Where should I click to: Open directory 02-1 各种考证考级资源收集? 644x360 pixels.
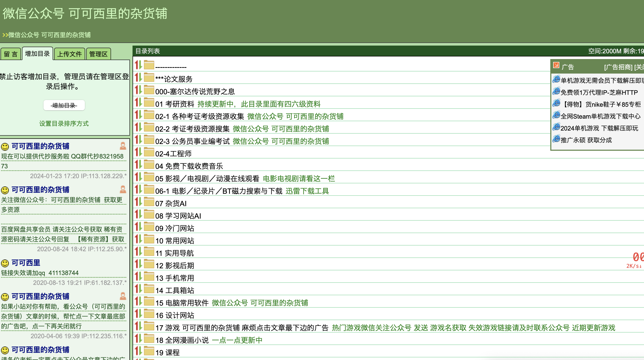point(200,117)
